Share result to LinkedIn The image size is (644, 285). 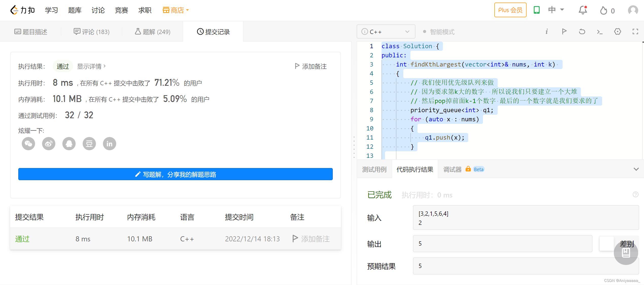[x=110, y=144]
